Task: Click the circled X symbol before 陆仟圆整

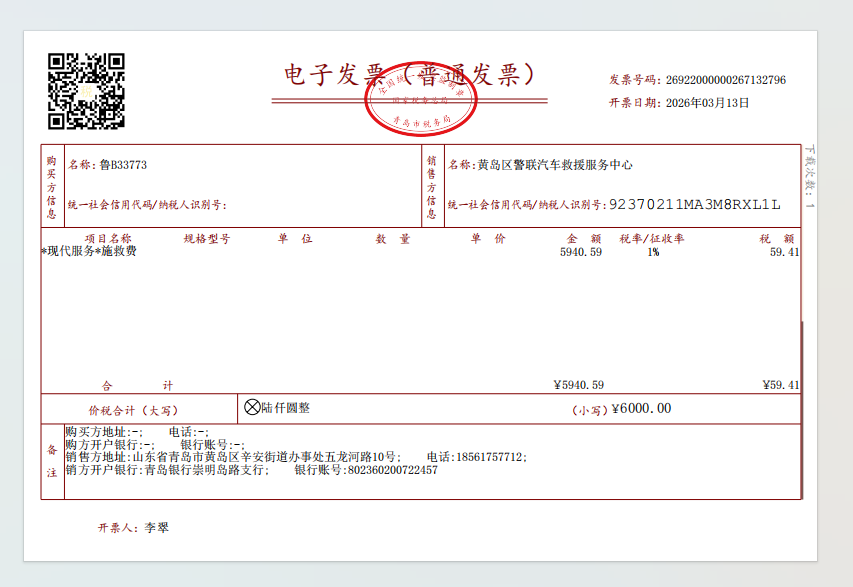Action: click(x=252, y=408)
